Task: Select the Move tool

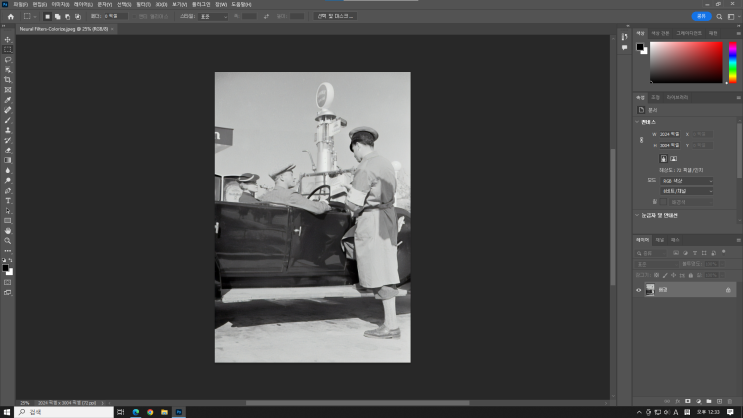Action: point(8,39)
